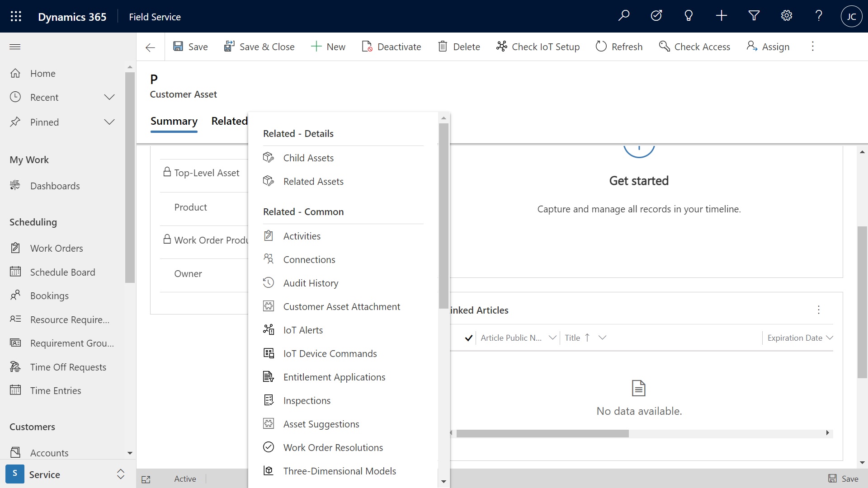Toggle the Active status checkbox
The height and width of the screenshot is (488, 868).
(185, 479)
